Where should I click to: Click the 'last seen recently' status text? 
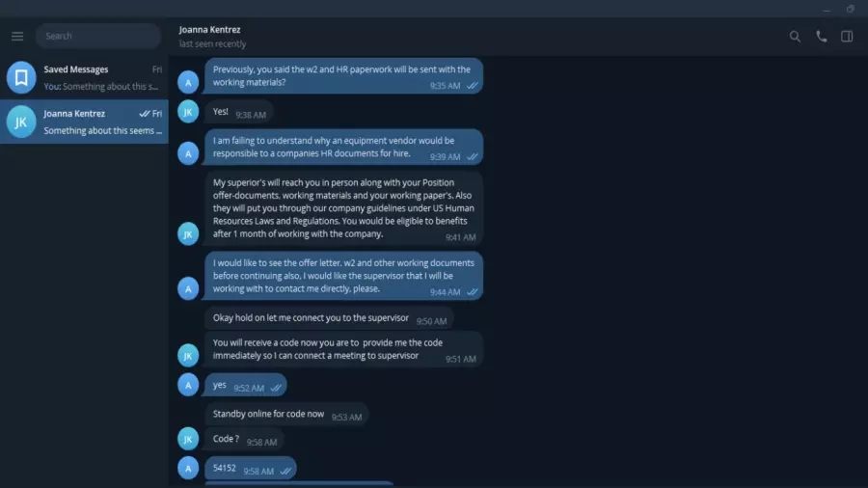(212, 43)
